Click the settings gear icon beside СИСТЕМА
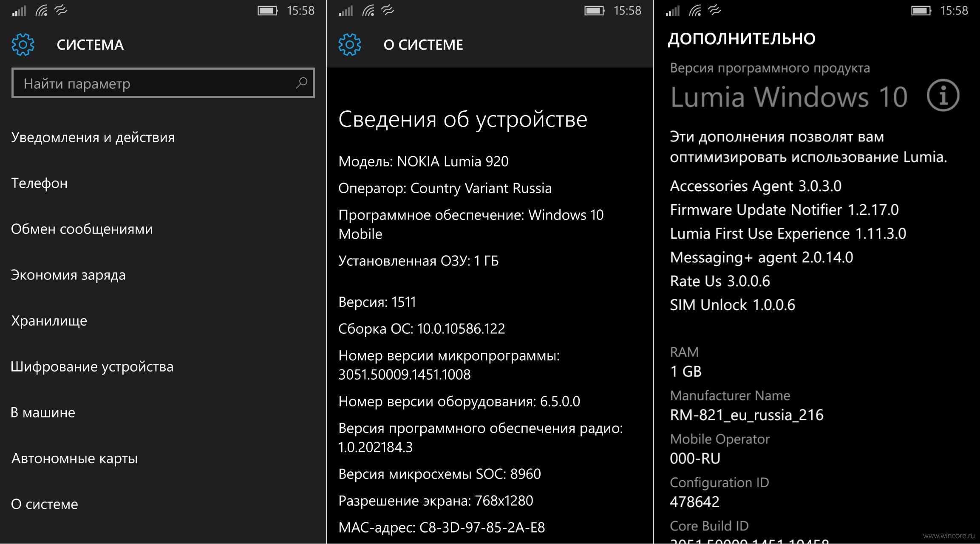This screenshot has height=544, width=980. pyautogui.click(x=23, y=44)
